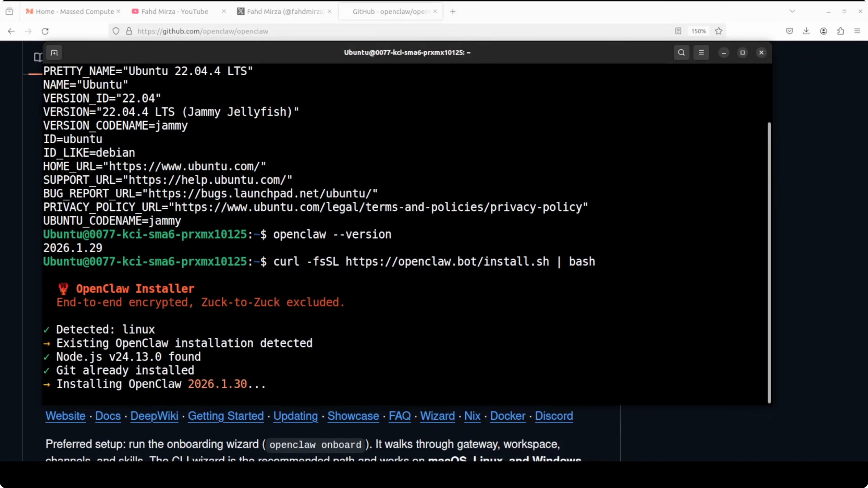Image resolution: width=868 pixels, height=488 pixels.
Task: Open a new terminal tab
Action: click(x=54, y=53)
